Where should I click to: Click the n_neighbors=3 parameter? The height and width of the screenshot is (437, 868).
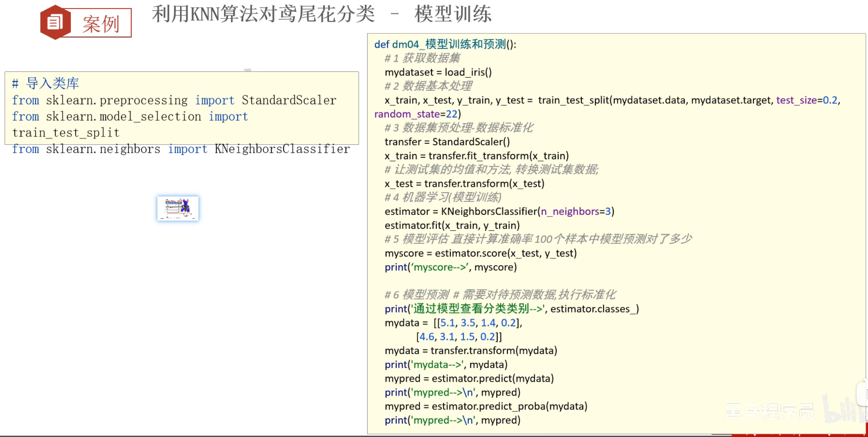point(576,211)
